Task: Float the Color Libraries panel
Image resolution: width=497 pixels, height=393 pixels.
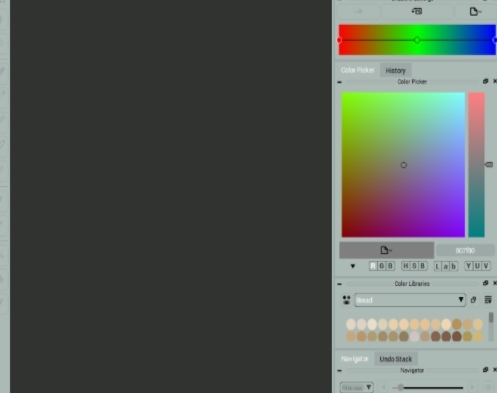Action: tap(485, 283)
